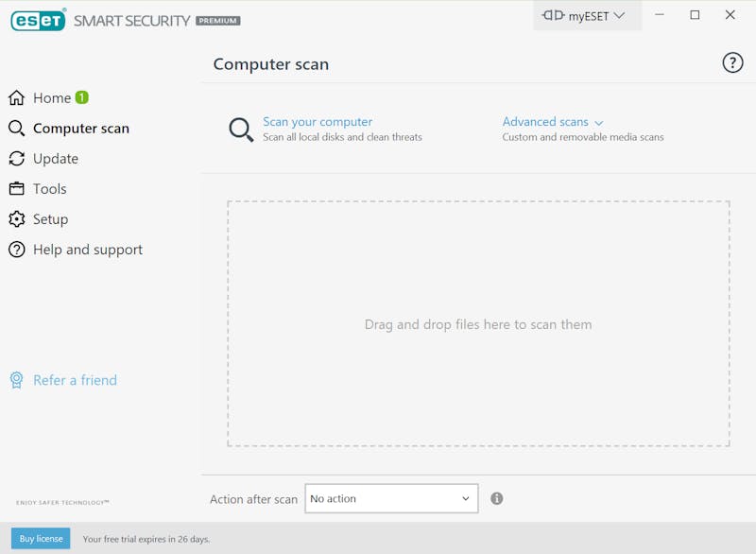Open the Refer a friend link

tap(75, 380)
